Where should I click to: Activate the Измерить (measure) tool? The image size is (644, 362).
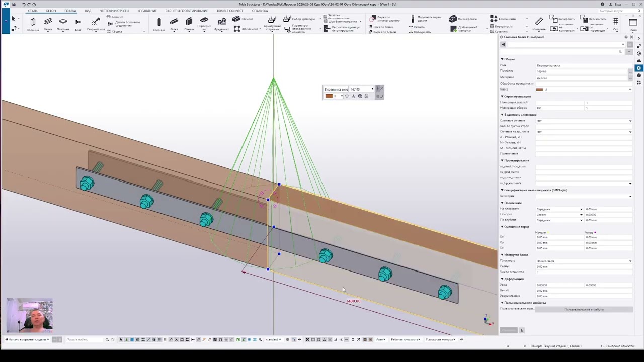539,24
